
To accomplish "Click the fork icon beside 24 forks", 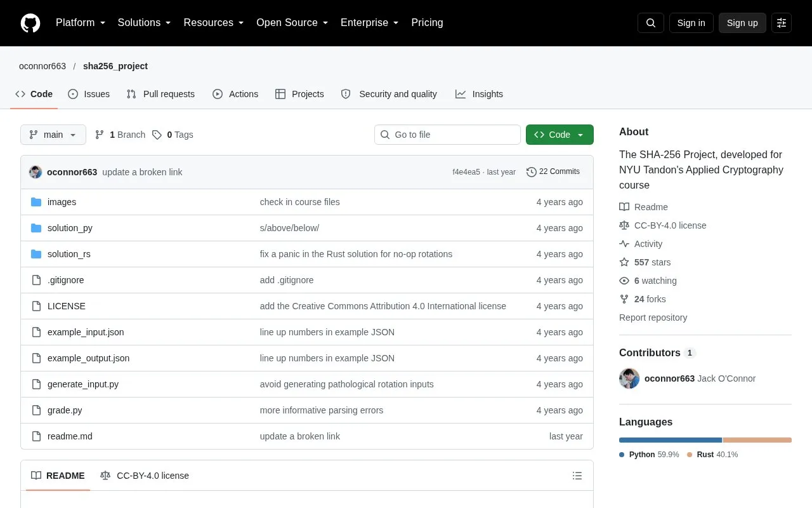I will [624, 299].
